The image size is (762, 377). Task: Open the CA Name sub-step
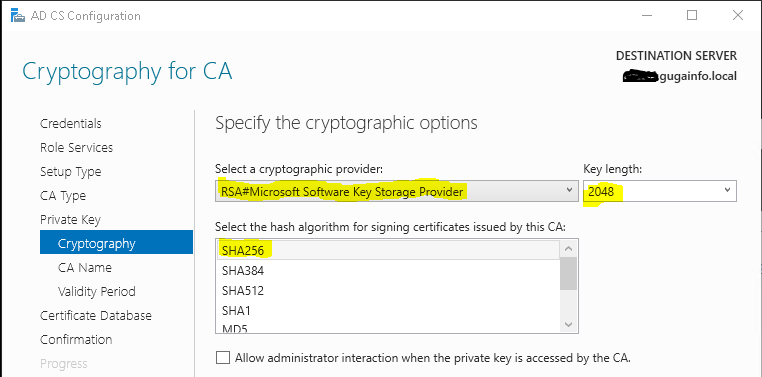(85, 268)
